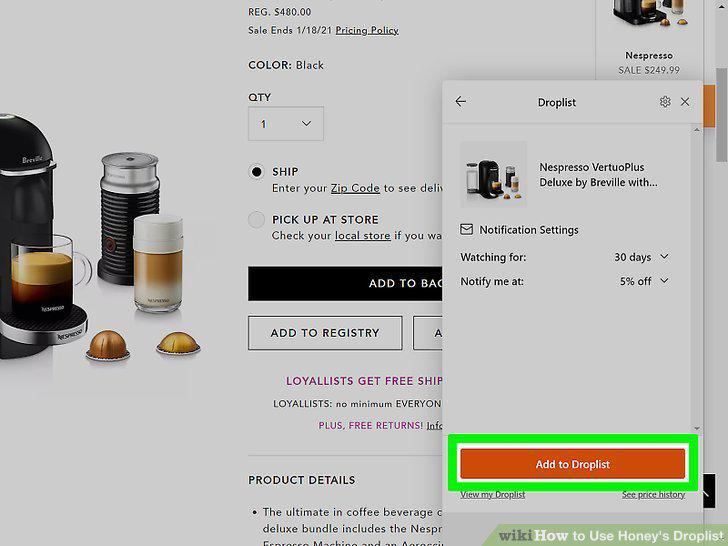Click the LOYALLISTS GET FREE SHIP promo text
This screenshot has height=546, width=728.
click(x=364, y=381)
